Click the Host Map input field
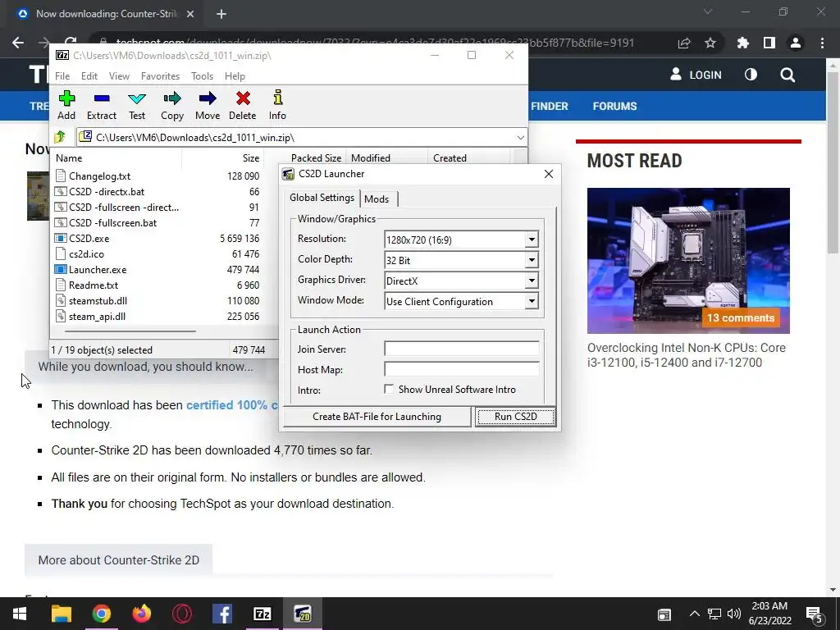Image resolution: width=840 pixels, height=630 pixels. pos(461,369)
